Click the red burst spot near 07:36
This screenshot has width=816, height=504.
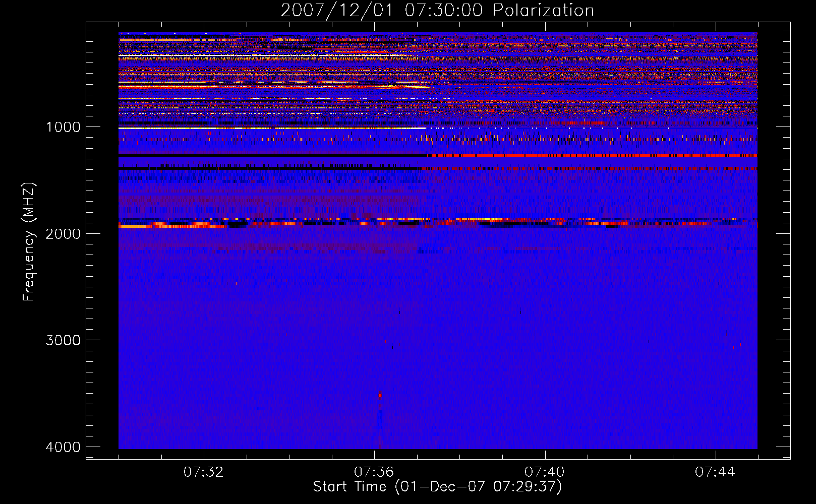pos(380,395)
